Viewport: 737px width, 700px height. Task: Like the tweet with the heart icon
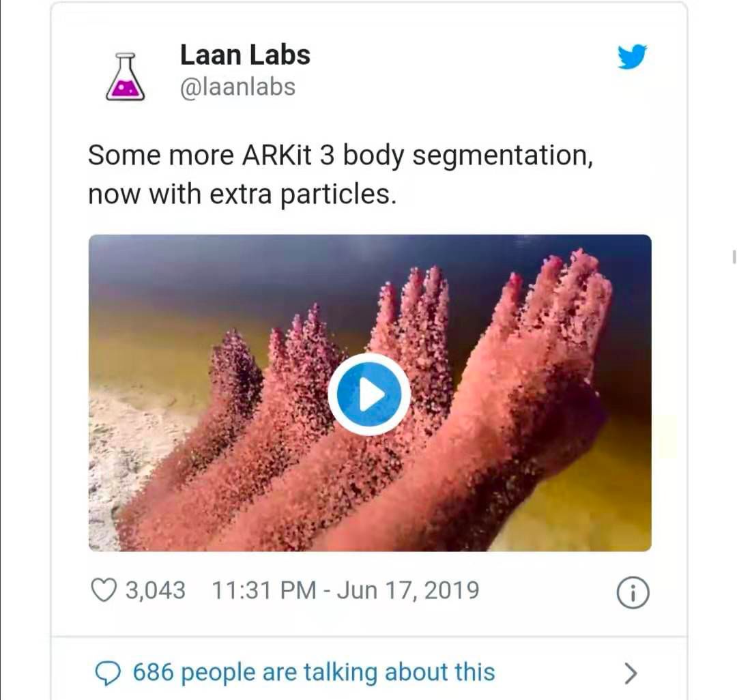coord(104,591)
